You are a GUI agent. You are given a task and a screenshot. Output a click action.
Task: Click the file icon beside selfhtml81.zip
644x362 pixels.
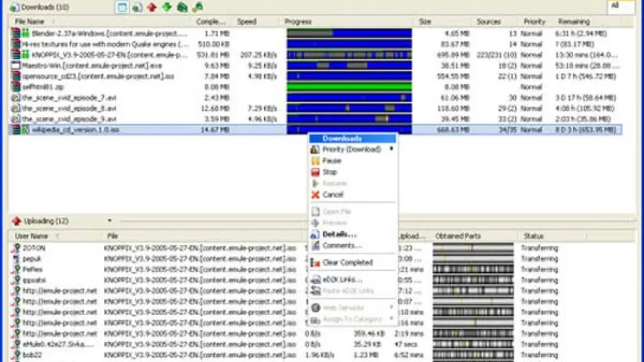click(16, 87)
